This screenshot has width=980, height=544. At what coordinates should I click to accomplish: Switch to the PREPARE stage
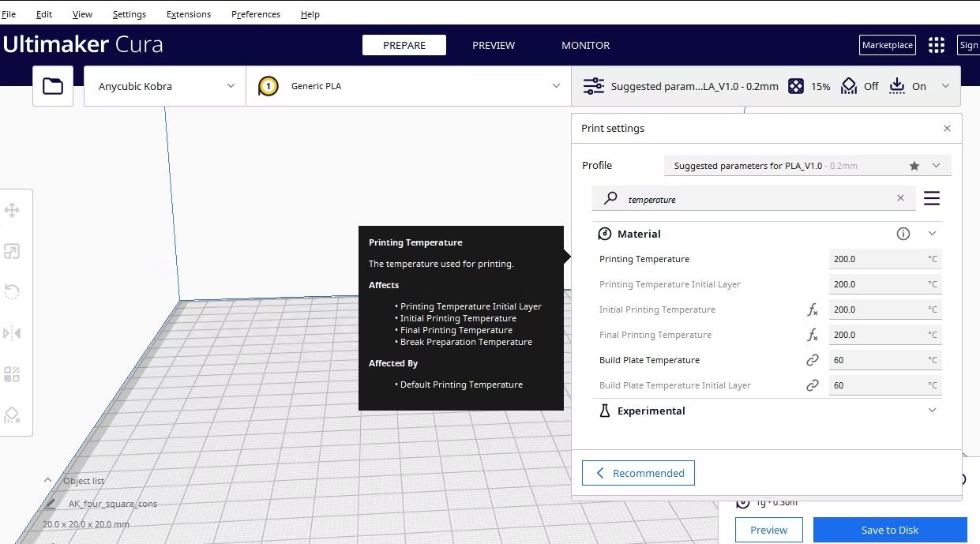click(x=404, y=45)
